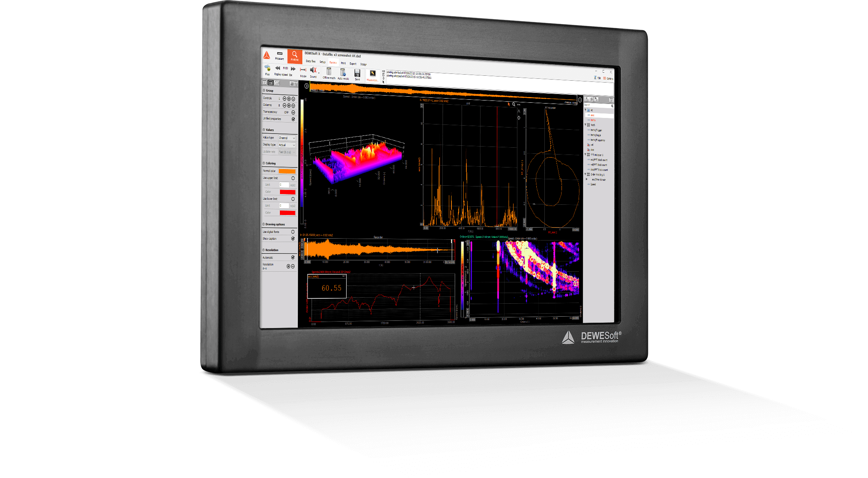Change the lower limit red color swatch
This screenshot has width=868, height=478.
[287, 213]
